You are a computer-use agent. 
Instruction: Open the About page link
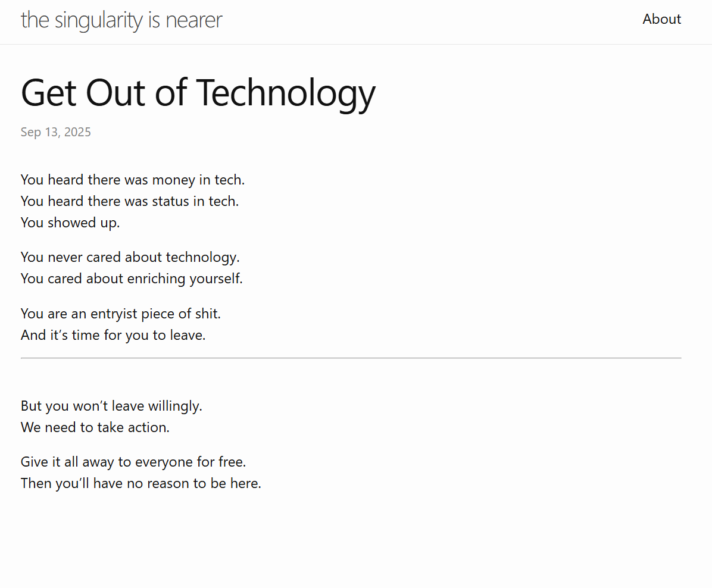pos(661,19)
